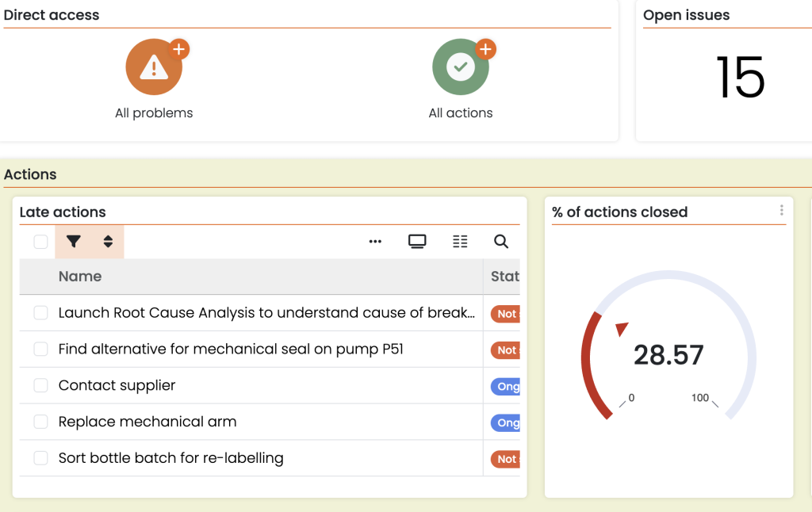
Task: Click the All problems label
Action: click(x=154, y=113)
